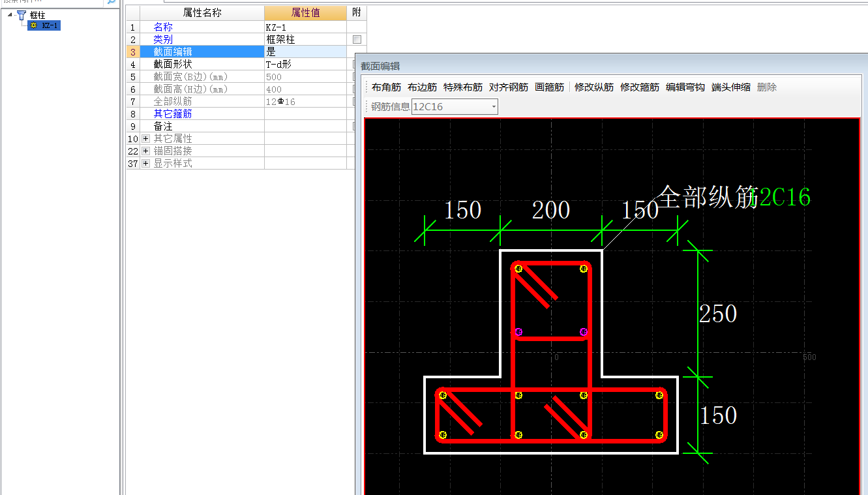Open the 钢筋信息 12C16 dropdown
This screenshot has width=868, height=495.
[x=494, y=107]
